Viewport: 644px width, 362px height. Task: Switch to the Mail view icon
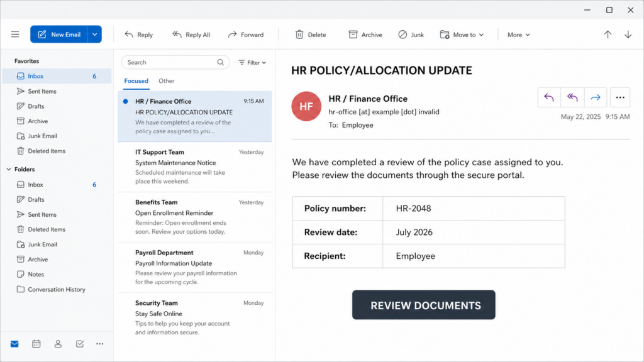pos(14,344)
